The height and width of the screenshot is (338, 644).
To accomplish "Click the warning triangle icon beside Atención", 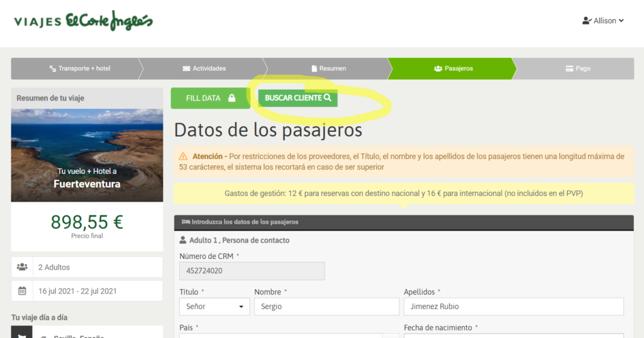I will click(x=183, y=156).
